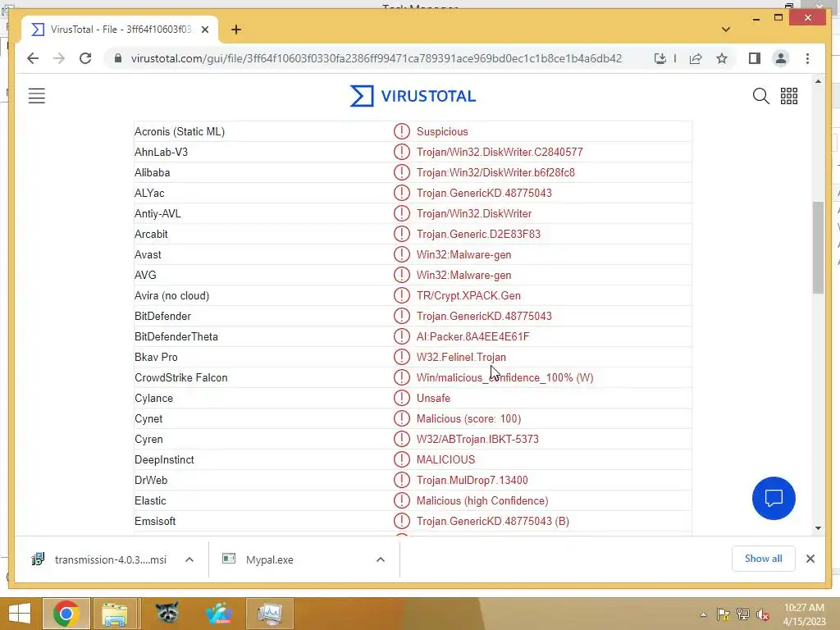Share this page via the share icon

coord(696,58)
